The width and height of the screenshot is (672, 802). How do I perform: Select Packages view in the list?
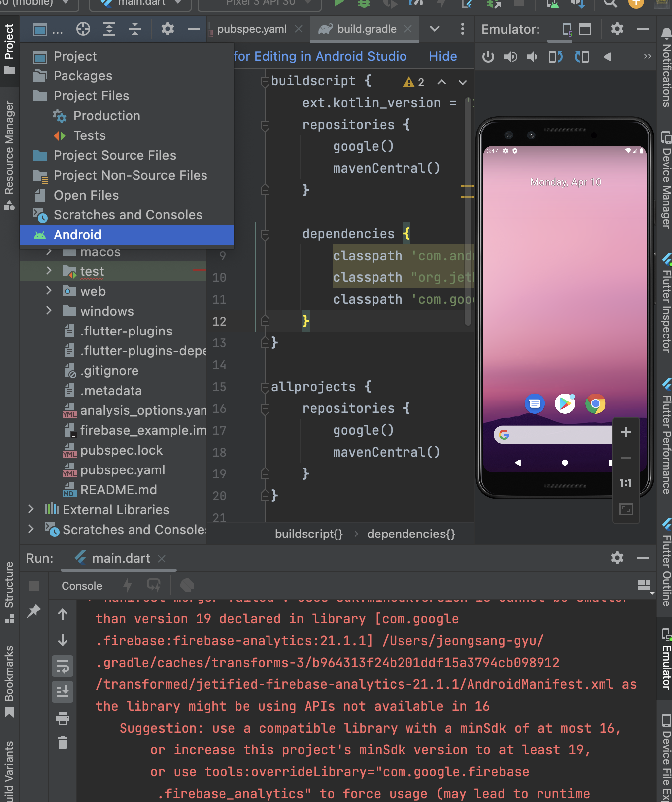[127, 76]
